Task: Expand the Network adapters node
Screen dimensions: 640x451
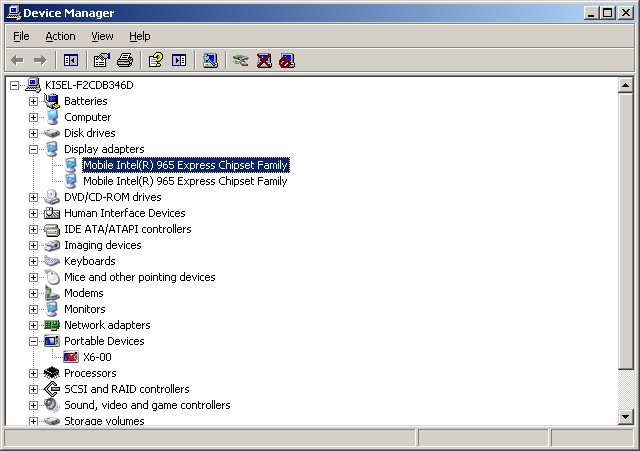Action: [x=33, y=325]
